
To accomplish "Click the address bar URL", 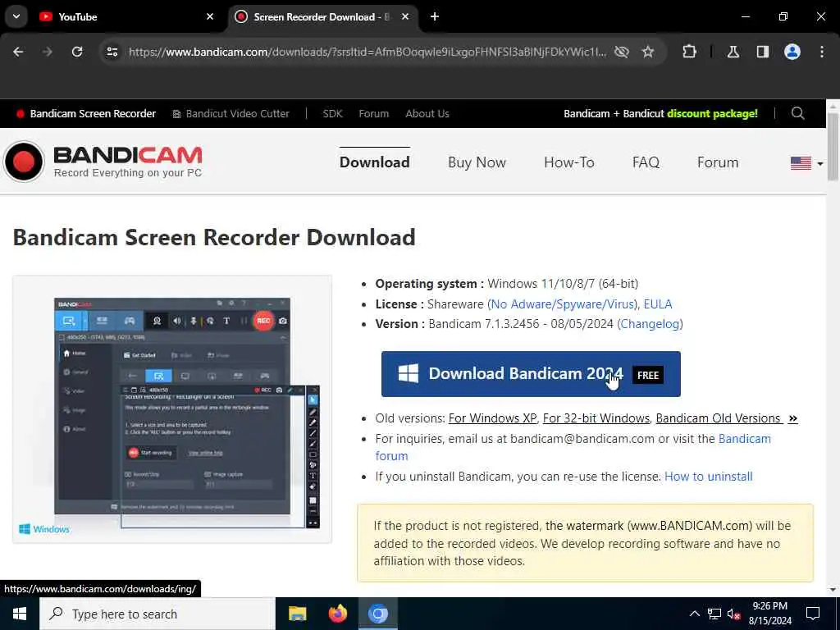I will coord(367,52).
